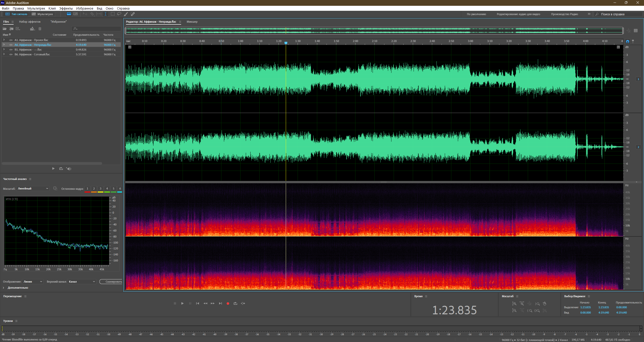Click the Сканировать button

click(x=111, y=282)
